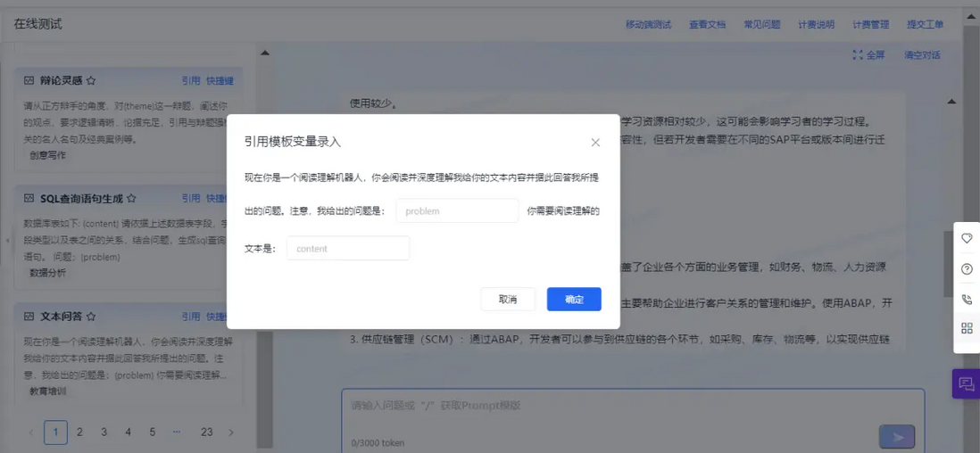Open 提交工单 link
The width and height of the screenshot is (980, 453).
pyautogui.click(x=925, y=25)
